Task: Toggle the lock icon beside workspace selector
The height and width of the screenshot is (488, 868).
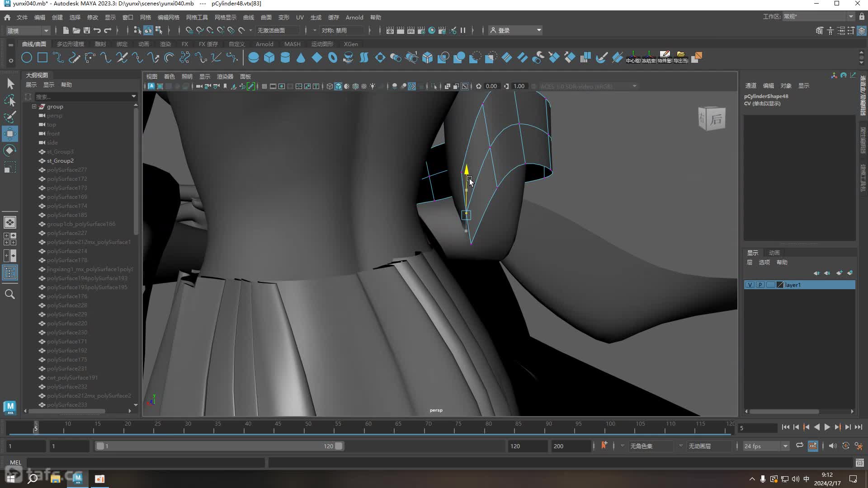Action: (x=862, y=17)
